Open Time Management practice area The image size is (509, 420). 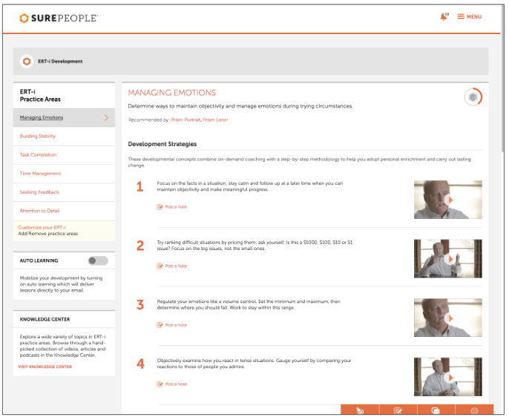pyautogui.click(x=40, y=174)
